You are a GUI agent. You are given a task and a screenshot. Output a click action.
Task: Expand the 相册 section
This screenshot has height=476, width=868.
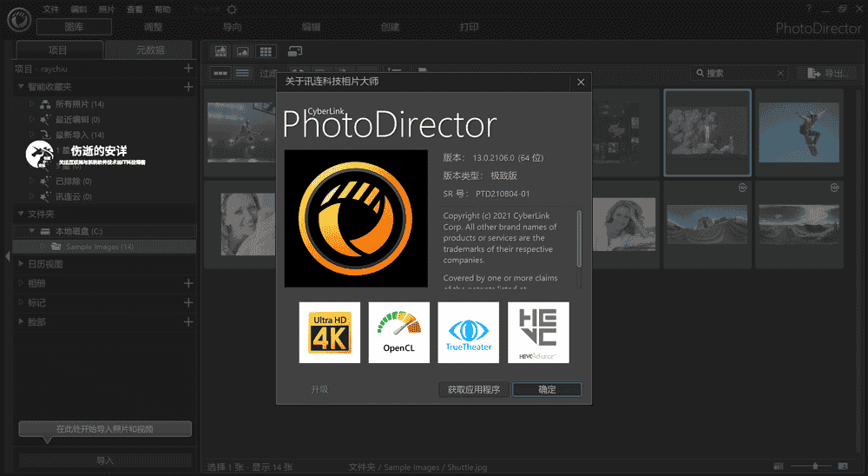21,283
